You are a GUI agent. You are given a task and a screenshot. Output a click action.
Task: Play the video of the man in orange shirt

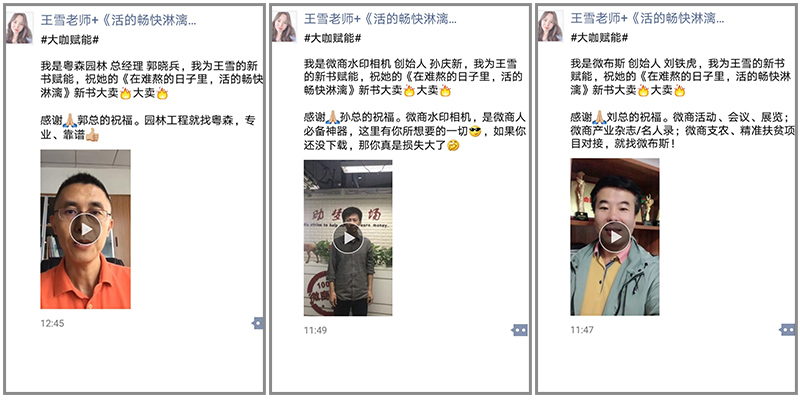[x=85, y=230]
